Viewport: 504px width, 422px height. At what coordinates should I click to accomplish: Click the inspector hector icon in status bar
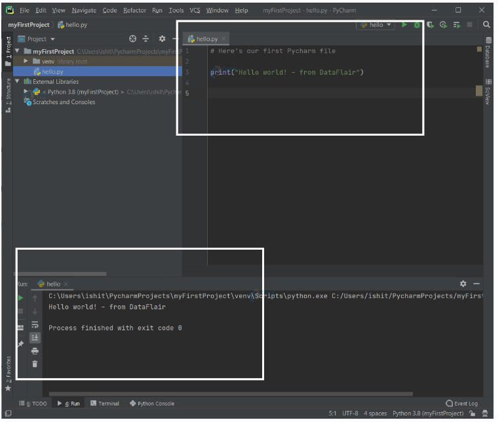pos(485,413)
